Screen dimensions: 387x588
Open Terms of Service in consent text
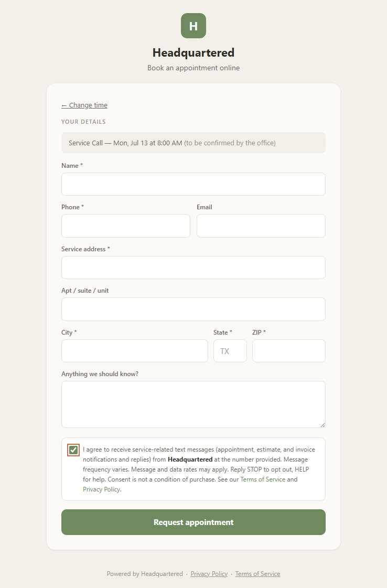tap(263, 479)
